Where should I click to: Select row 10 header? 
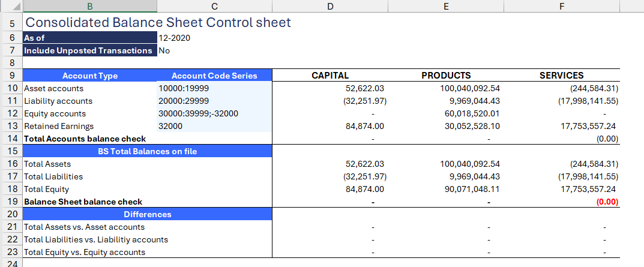coord(11,88)
